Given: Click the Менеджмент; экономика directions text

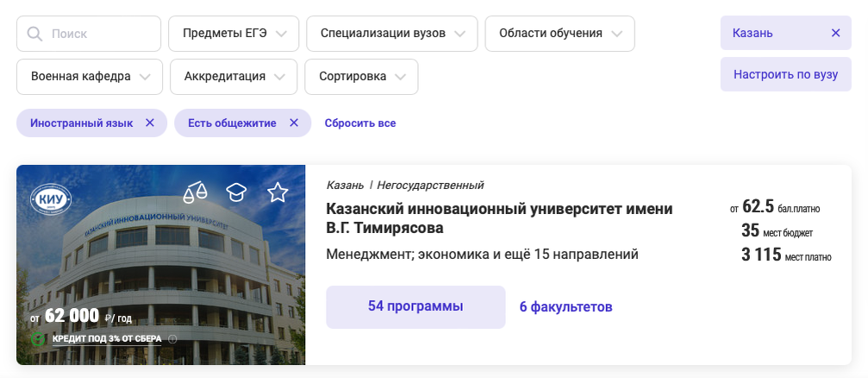Looking at the screenshot, I should point(482,255).
